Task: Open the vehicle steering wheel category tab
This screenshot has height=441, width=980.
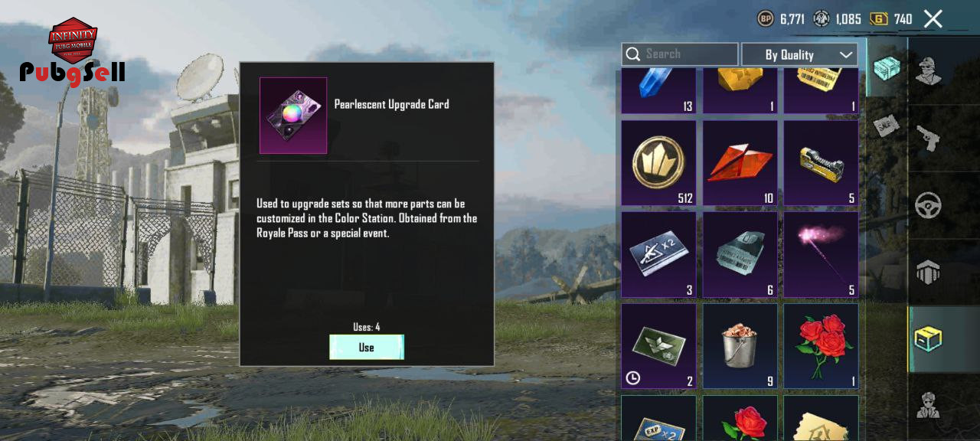Action: [x=929, y=205]
